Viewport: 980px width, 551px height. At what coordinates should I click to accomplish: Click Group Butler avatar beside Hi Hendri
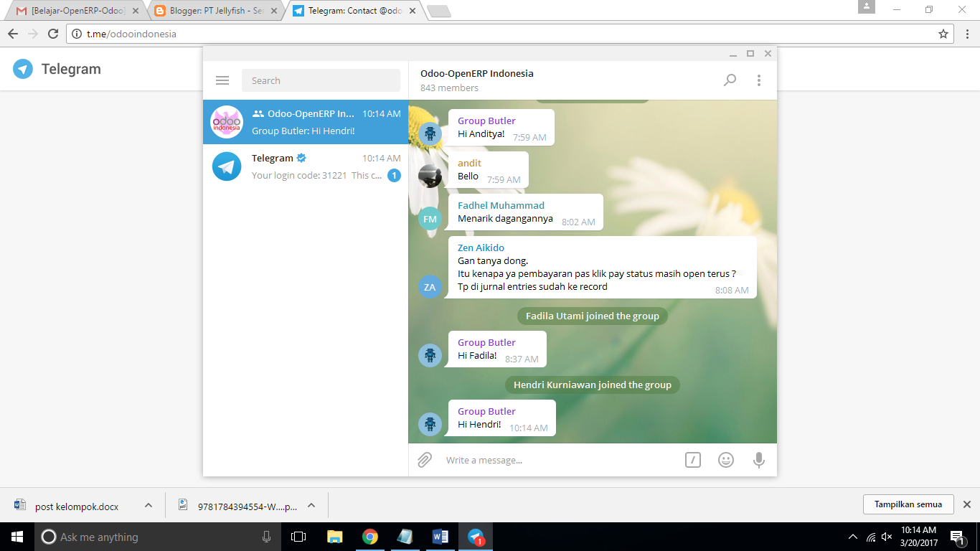[430, 425]
